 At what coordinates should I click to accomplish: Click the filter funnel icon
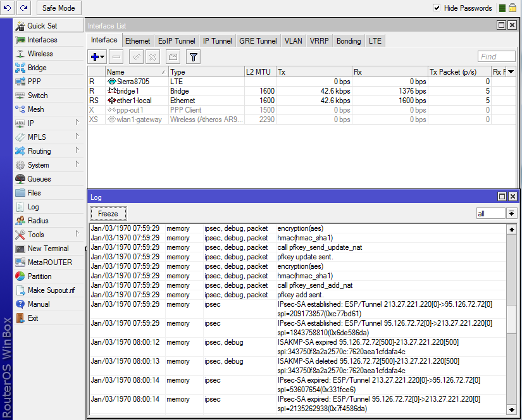193,57
